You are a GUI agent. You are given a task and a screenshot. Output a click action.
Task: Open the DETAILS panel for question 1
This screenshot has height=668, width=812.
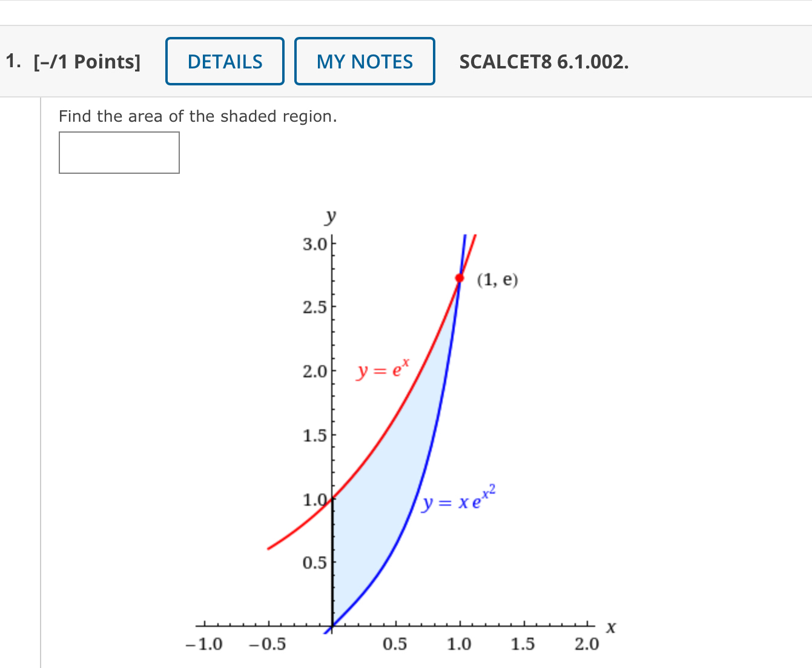[225, 61]
